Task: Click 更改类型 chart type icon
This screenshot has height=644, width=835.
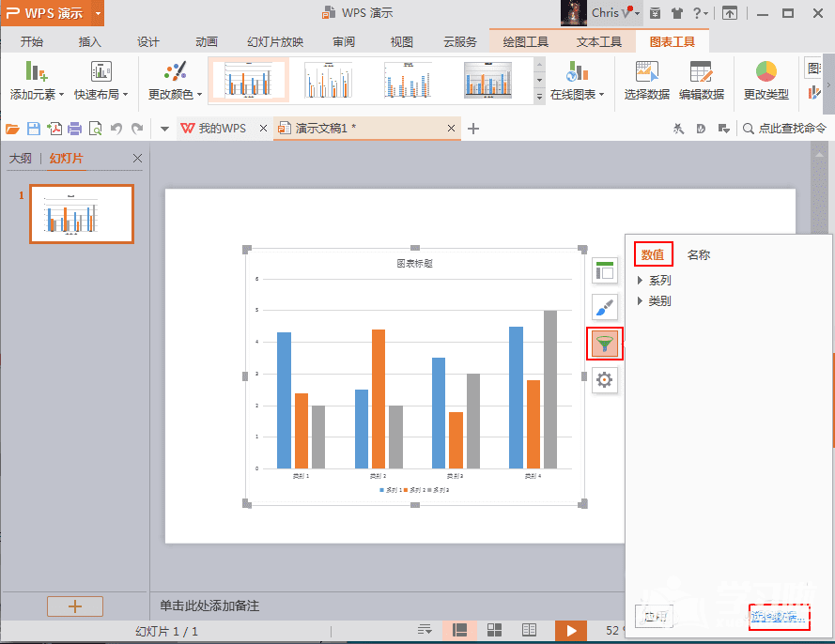Action: point(766,80)
